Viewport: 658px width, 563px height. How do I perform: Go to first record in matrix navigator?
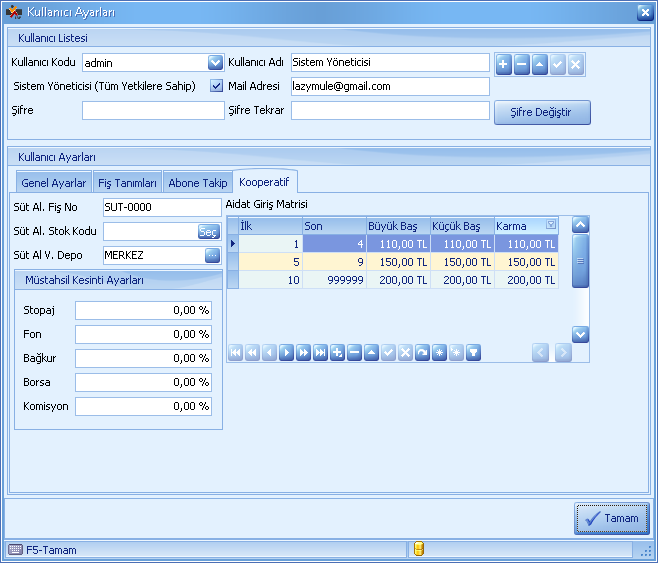(235, 352)
